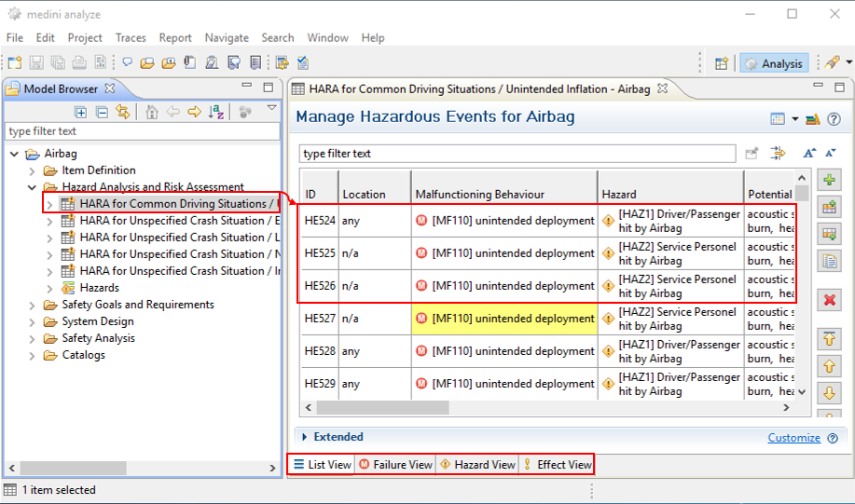
Task: Switch to the Failure View tab
Action: [395, 465]
